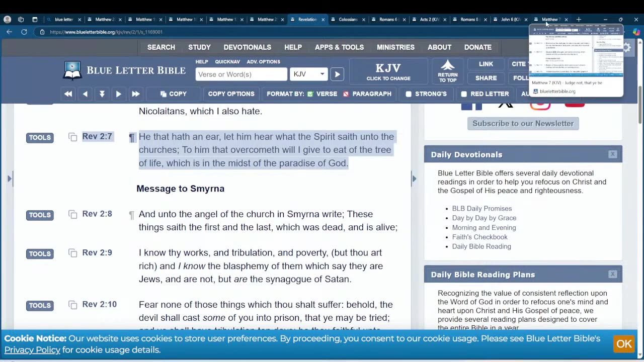Submit verse search with the go arrow
Screen dimensions: 644x362
click(x=337, y=74)
